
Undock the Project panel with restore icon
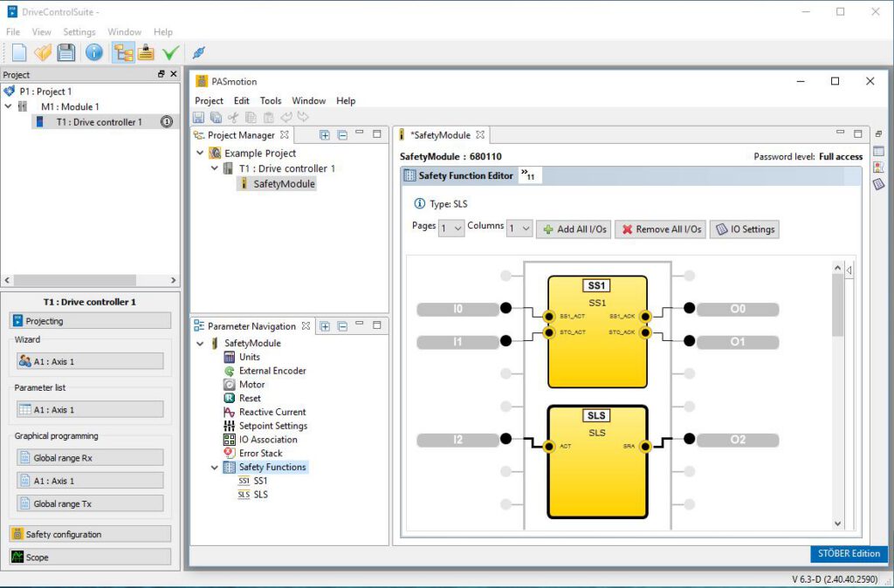click(x=162, y=74)
